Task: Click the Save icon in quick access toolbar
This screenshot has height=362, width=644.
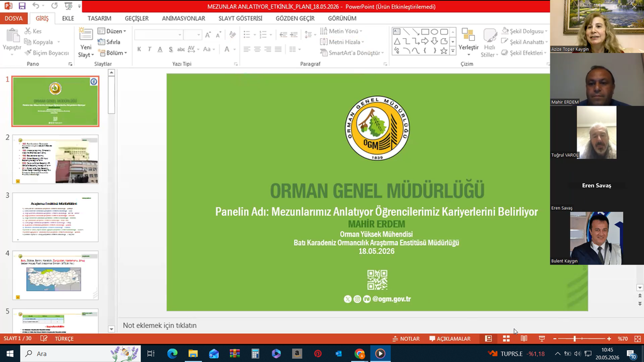Action: [x=22, y=6]
